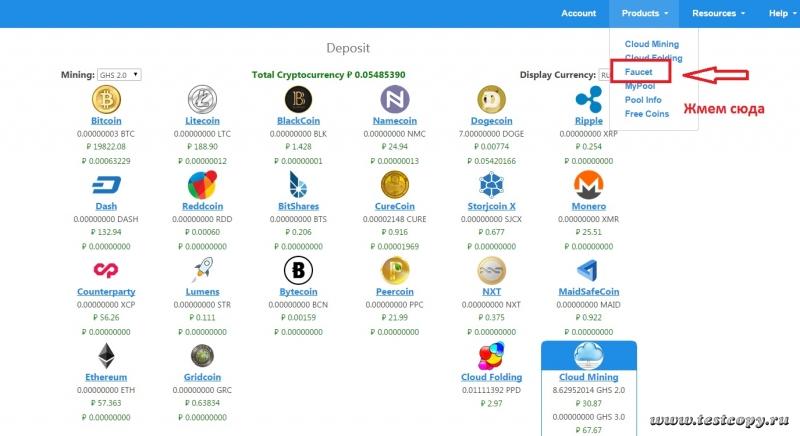Viewport: 800px width, 436px height.
Task: Open the Bitcoin link
Action: [106, 121]
